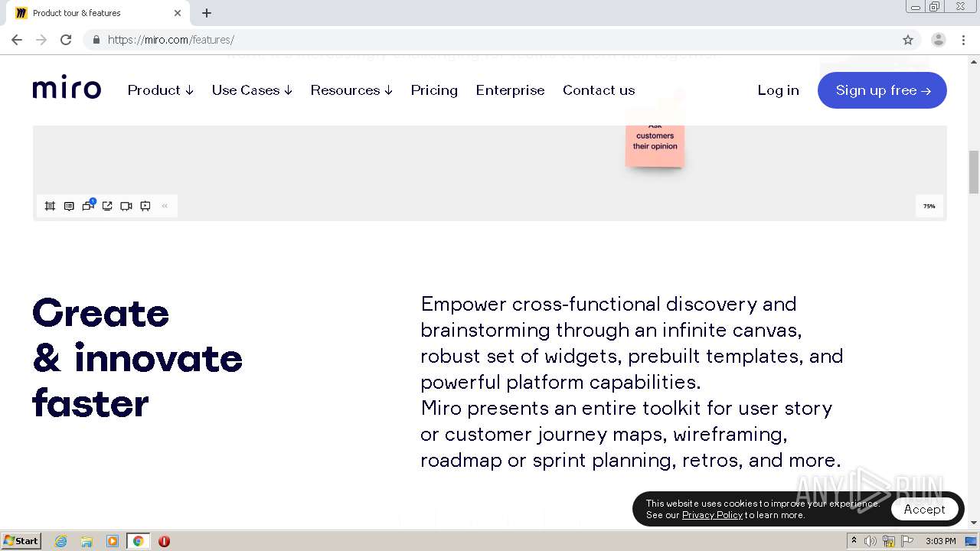This screenshot has width=980, height=551.
Task: Open the Enterprise page
Action: pyautogui.click(x=510, y=90)
